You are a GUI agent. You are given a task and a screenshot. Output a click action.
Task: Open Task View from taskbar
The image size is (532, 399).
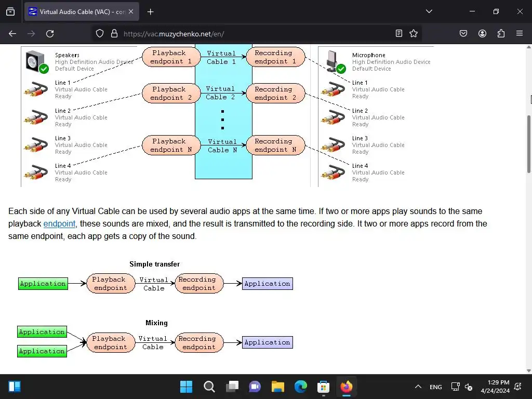tap(232, 387)
